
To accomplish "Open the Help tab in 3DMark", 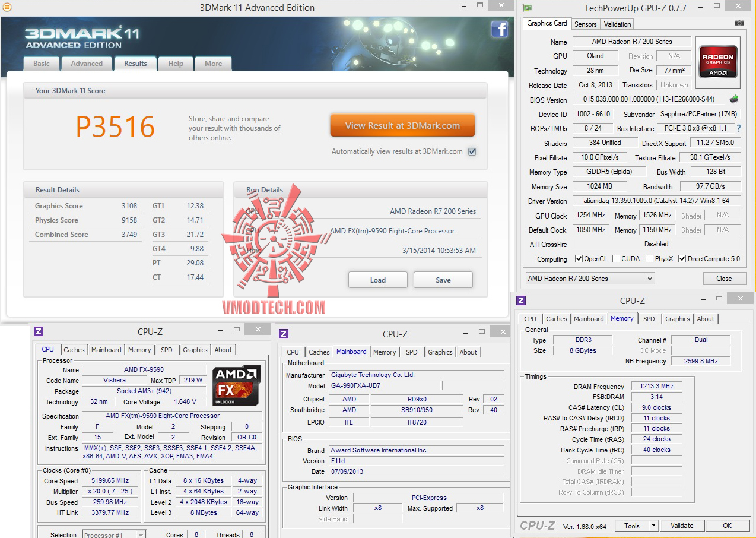I will 176,64.
